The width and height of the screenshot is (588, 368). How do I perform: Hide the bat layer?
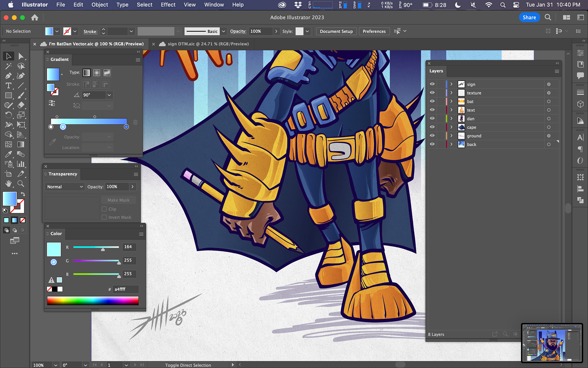(x=432, y=101)
